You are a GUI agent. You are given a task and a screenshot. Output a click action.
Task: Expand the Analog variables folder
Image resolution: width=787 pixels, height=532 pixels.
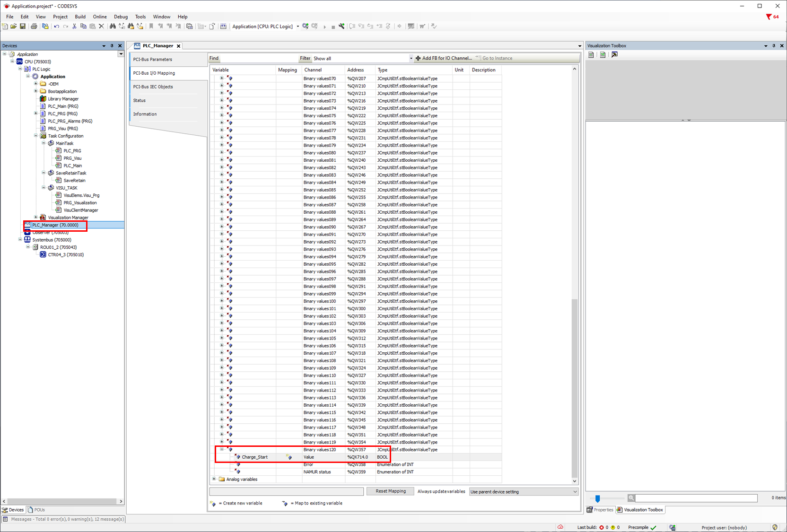point(214,479)
